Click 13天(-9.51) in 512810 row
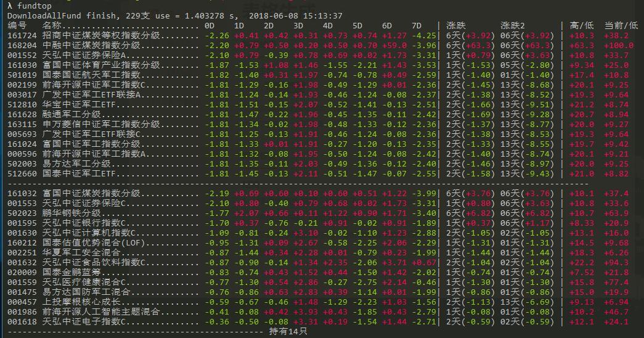644x338 pixels. click(527, 105)
